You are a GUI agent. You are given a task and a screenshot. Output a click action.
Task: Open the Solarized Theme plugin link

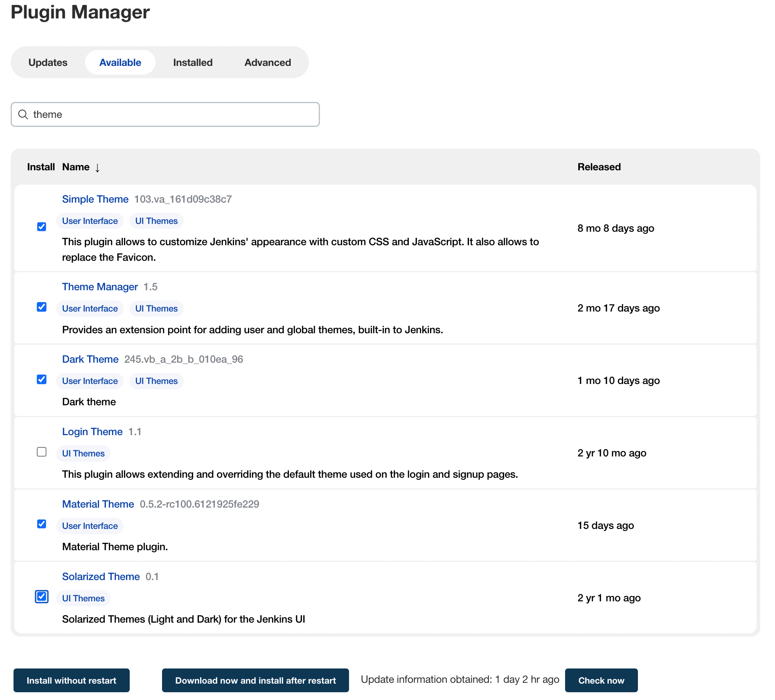point(101,577)
